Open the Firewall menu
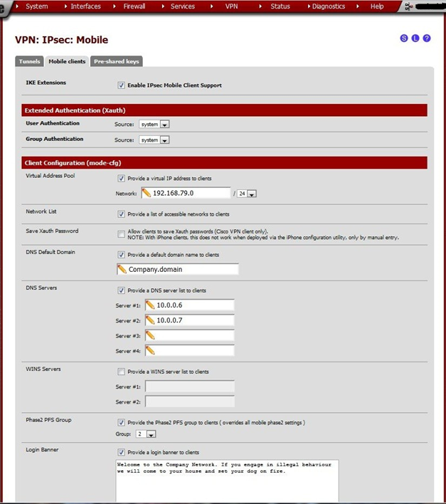This screenshot has width=446, height=504. 134,6
